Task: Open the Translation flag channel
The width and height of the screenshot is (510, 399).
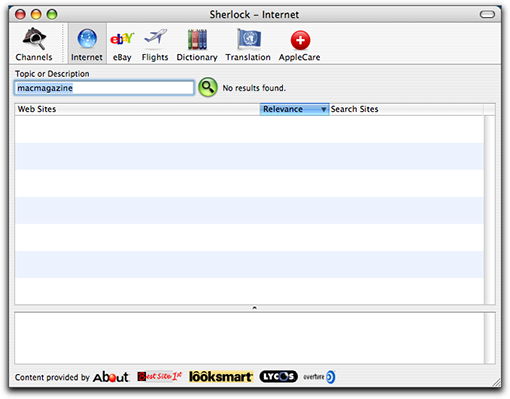Action: tap(248, 44)
